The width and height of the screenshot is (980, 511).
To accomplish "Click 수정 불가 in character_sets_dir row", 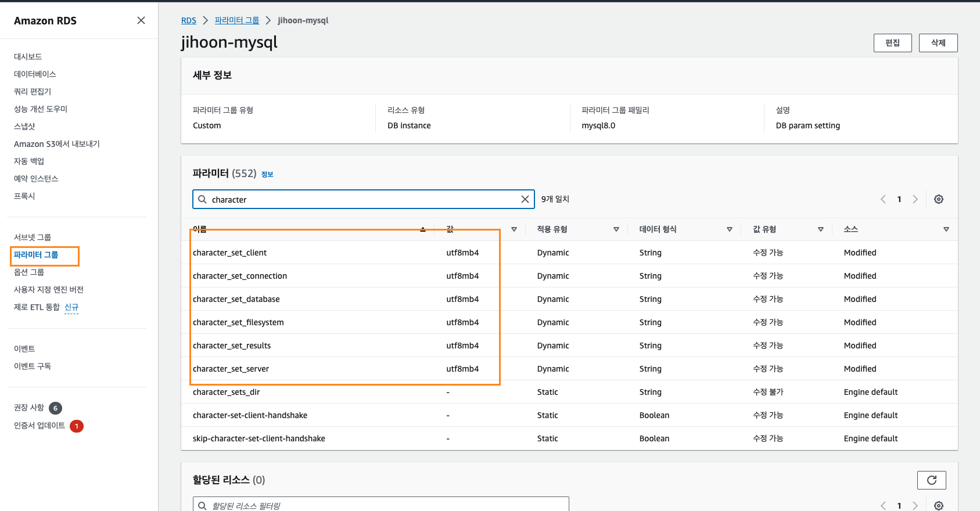I will click(768, 392).
